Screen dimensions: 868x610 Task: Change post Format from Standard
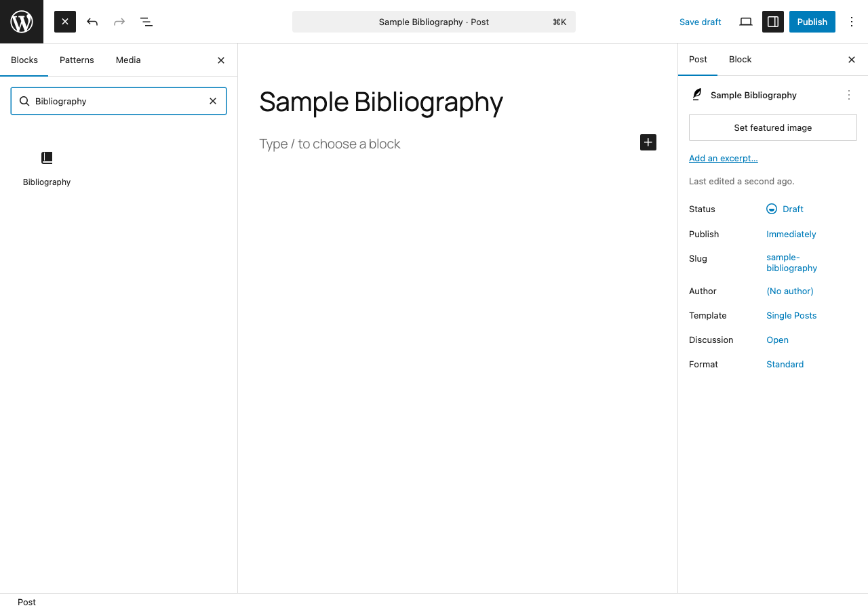click(x=785, y=364)
